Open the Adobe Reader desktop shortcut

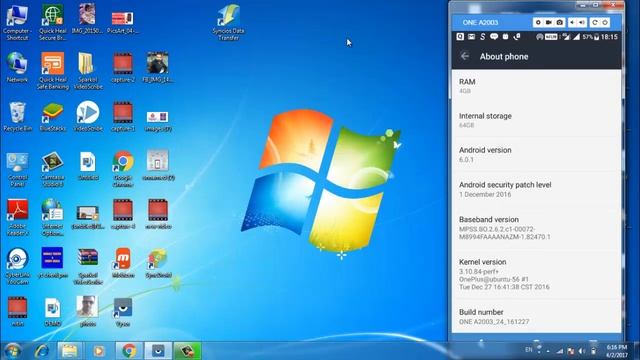pyautogui.click(x=17, y=218)
